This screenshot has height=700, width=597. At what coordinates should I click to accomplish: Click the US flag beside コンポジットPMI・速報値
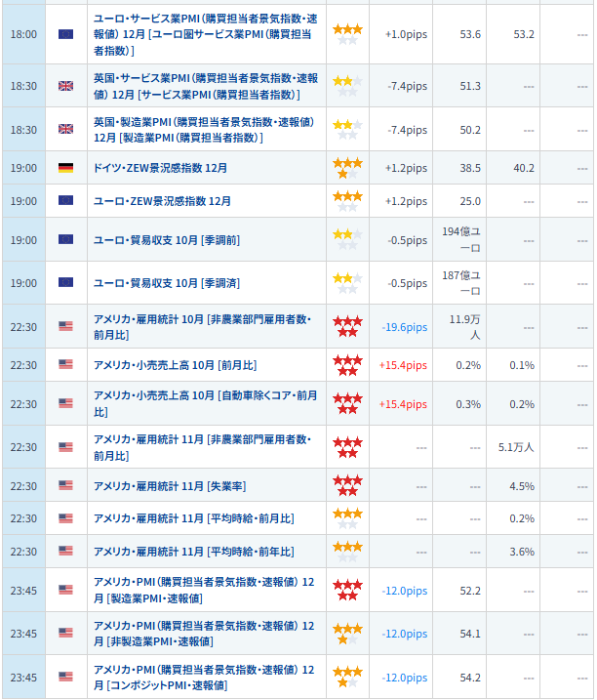tap(65, 677)
